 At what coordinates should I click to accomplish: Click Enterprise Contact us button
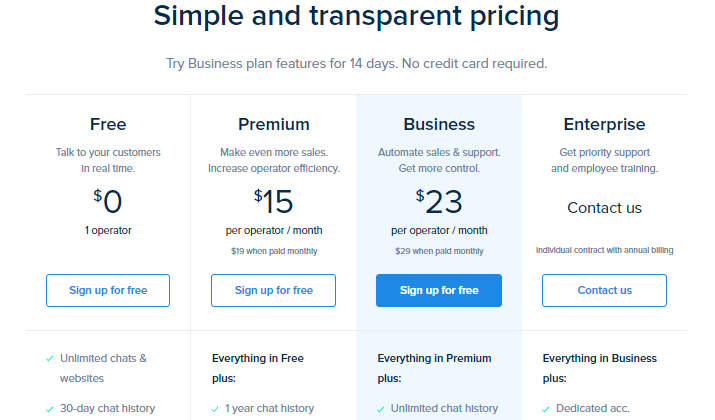click(x=604, y=290)
